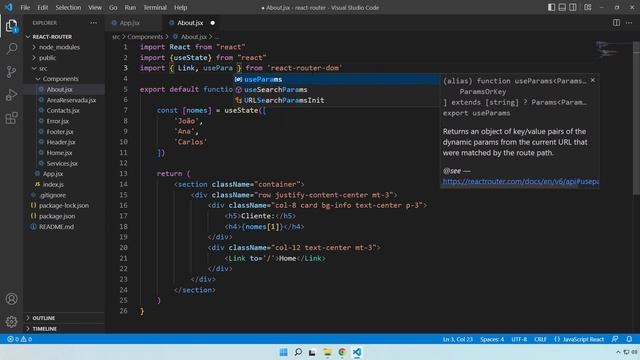640x360 pixels.
Task: Open Task View on taskbar
Action: pyautogui.click(x=312, y=352)
